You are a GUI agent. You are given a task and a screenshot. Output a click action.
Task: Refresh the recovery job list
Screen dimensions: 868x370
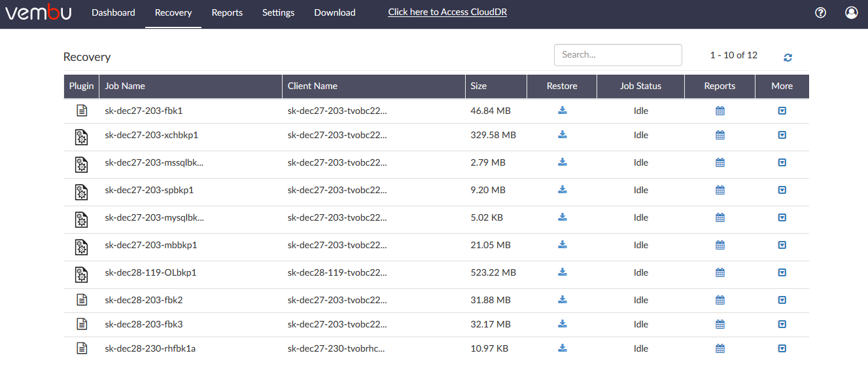(x=788, y=58)
